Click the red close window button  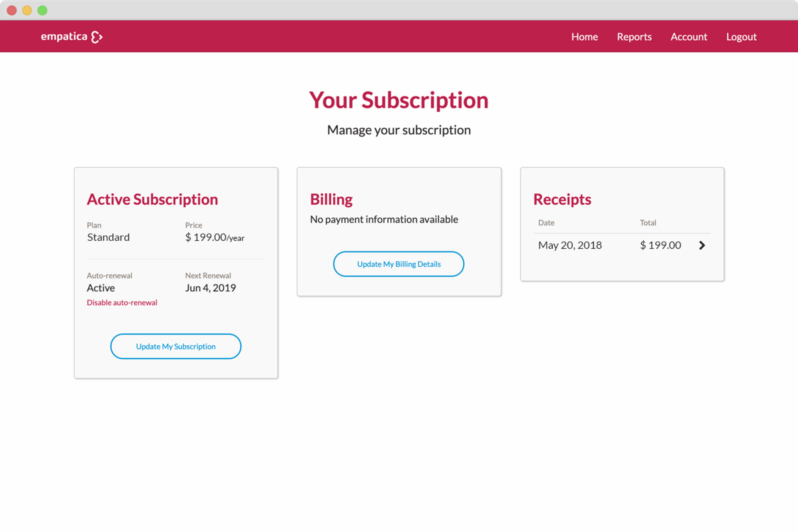(12, 11)
